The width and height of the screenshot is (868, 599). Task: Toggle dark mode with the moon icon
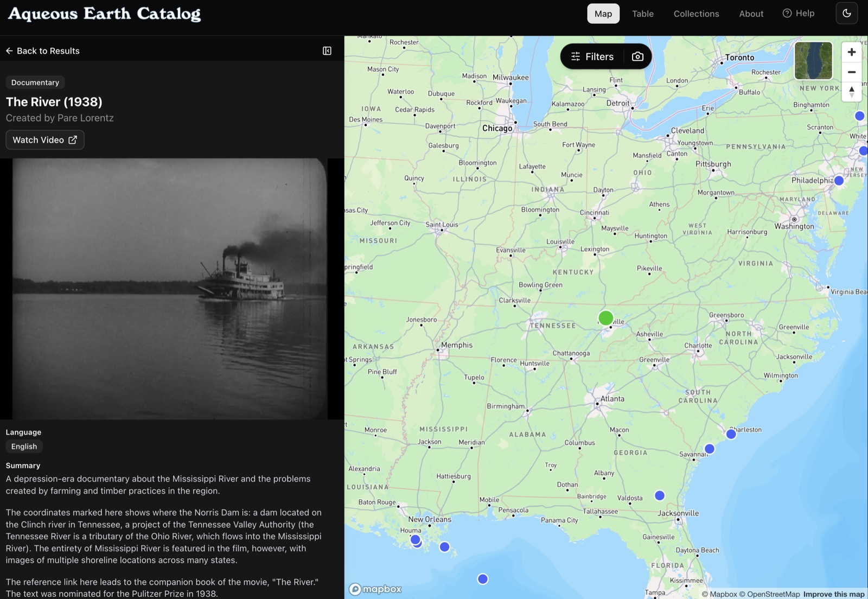(846, 14)
